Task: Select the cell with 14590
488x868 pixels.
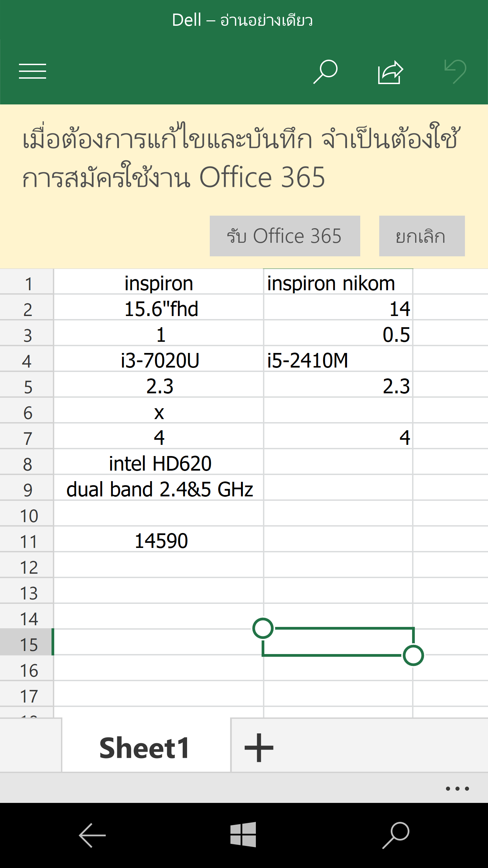Action: tap(158, 539)
